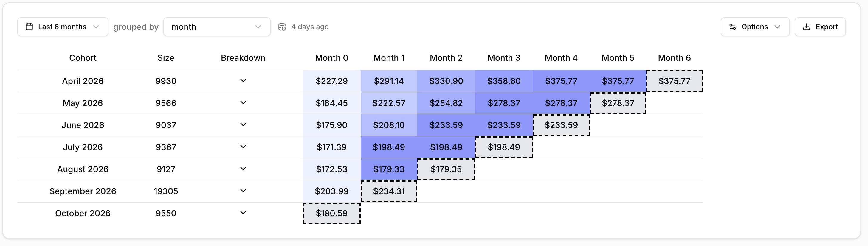Click the Export button
Screen dimensions: 868x246
coord(820,27)
